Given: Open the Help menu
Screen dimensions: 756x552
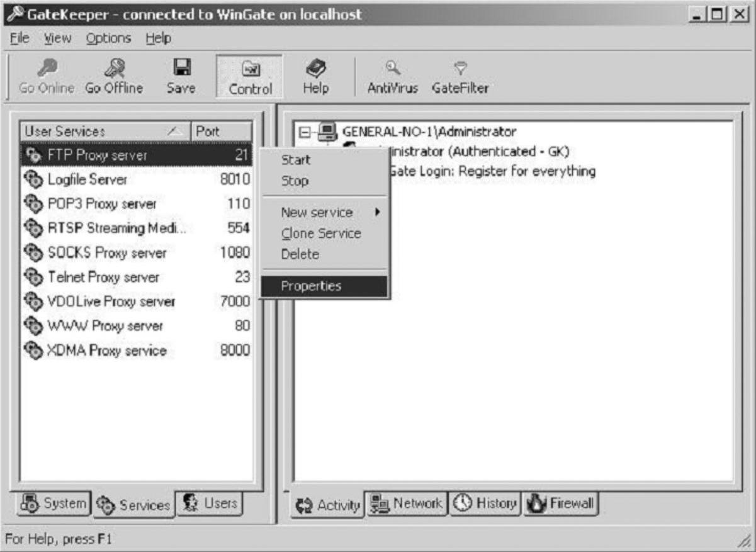Looking at the screenshot, I should tap(158, 38).
